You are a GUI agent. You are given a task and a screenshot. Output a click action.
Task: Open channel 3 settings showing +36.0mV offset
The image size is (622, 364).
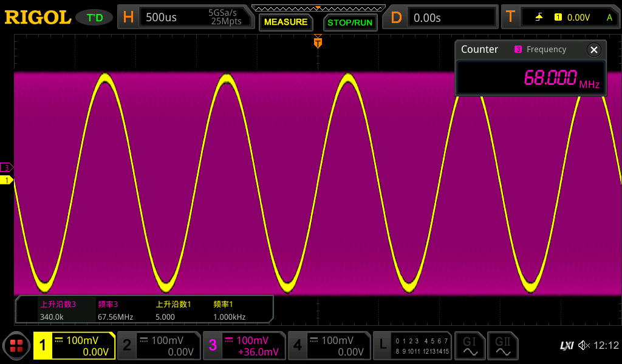pyautogui.click(x=244, y=345)
